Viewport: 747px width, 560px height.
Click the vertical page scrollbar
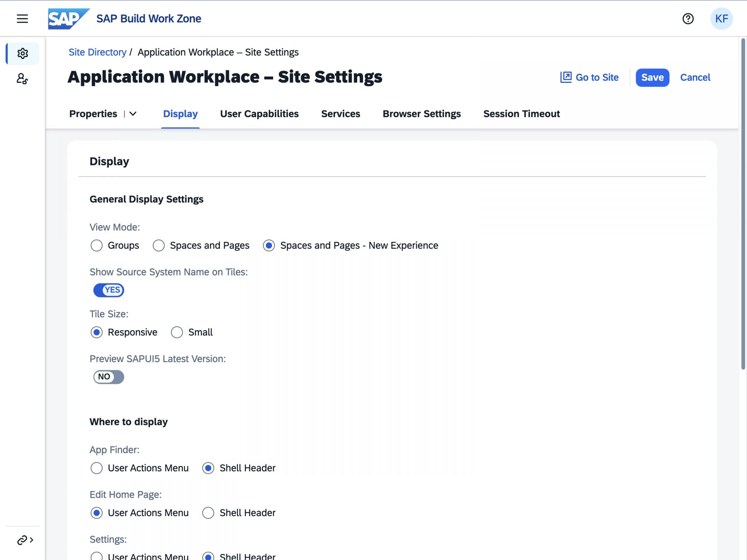click(x=743, y=204)
